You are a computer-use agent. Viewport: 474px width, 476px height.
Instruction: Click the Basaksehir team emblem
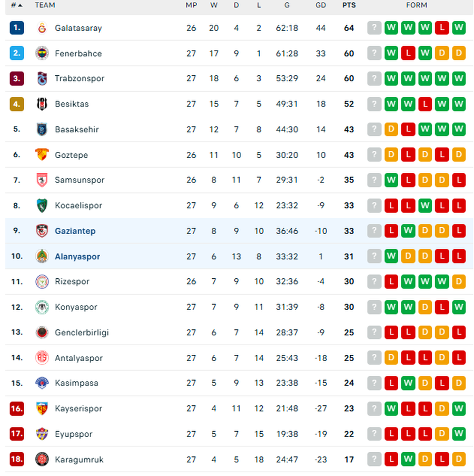(x=42, y=129)
